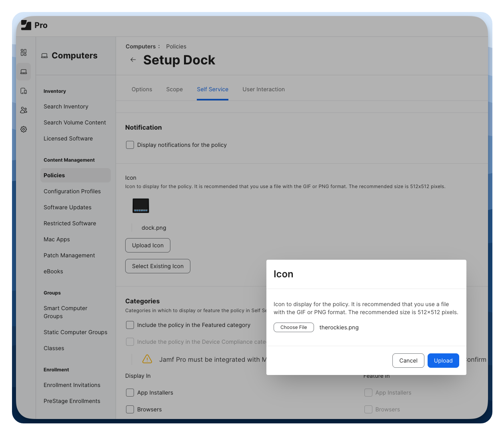This screenshot has height=435, width=504.
Task: Click Choose File in the Icon dialog
Action: click(294, 327)
